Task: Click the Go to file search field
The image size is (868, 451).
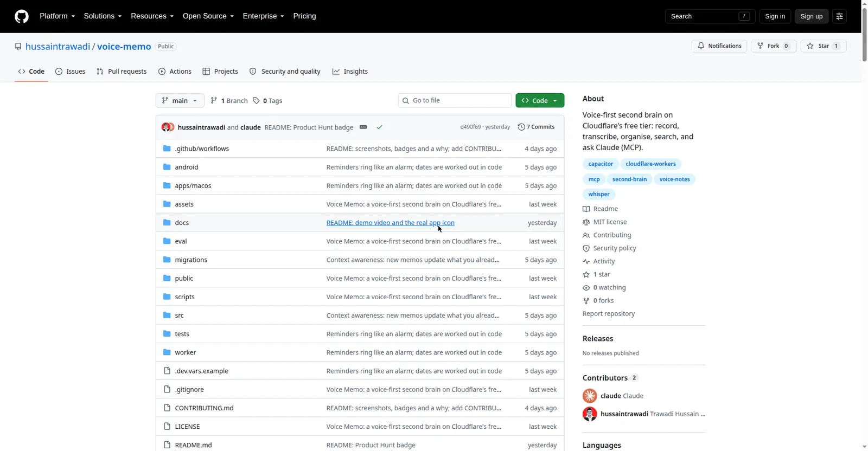Action: point(455,101)
